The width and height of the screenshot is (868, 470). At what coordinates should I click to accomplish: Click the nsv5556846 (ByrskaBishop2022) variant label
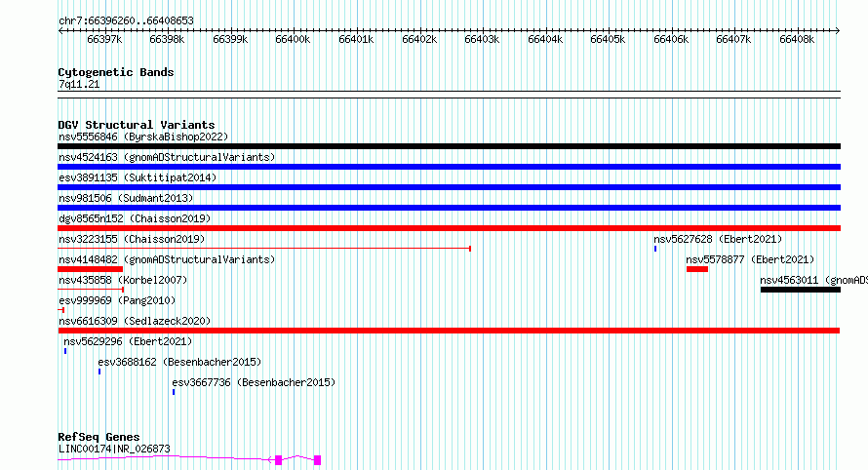[x=143, y=137]
